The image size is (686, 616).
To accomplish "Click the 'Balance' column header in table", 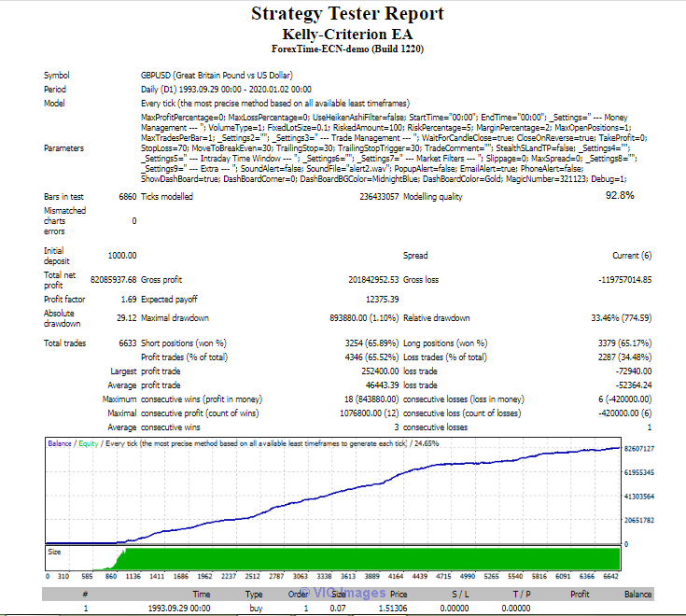I will (637, 595).
